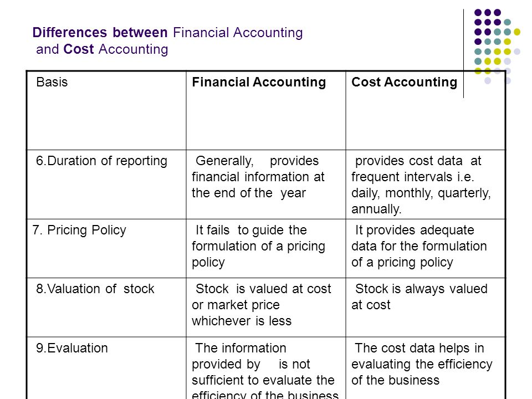The width and height of the screenshot is (532, 399).
Task: Click the 'Cost Accounting' column header
Action: point(426,111)
